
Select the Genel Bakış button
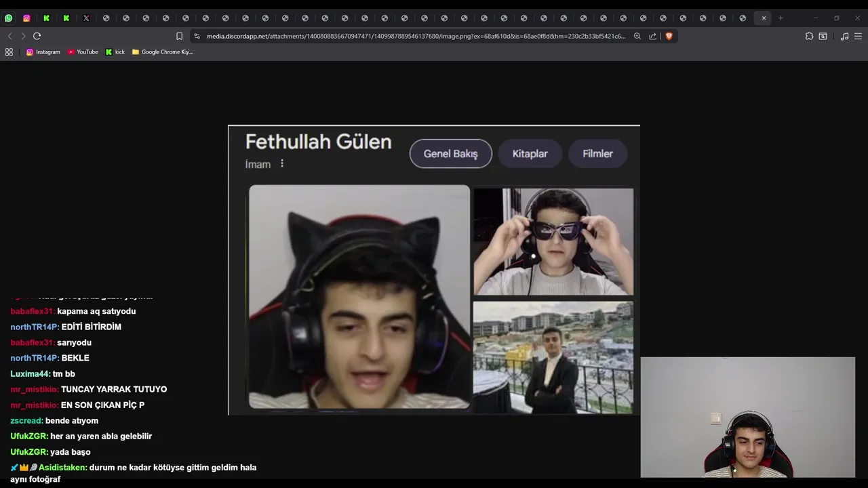(450, 154)
